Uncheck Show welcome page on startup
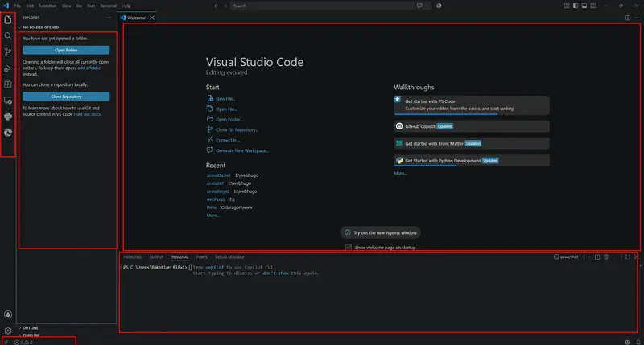 click(x=349, y=248)
